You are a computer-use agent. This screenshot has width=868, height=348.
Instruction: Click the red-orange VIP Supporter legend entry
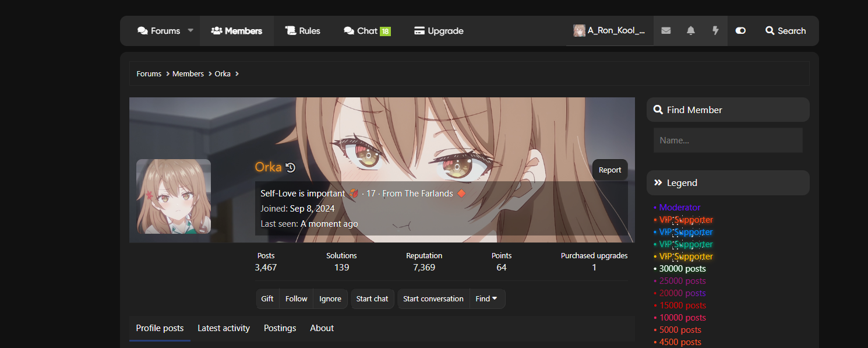(x=686, y=220)
